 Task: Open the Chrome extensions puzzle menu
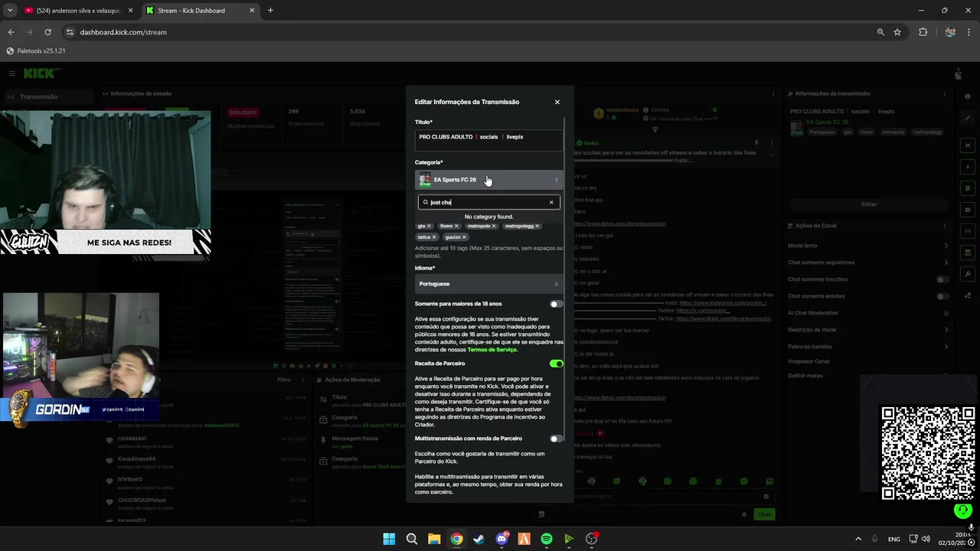923,32
